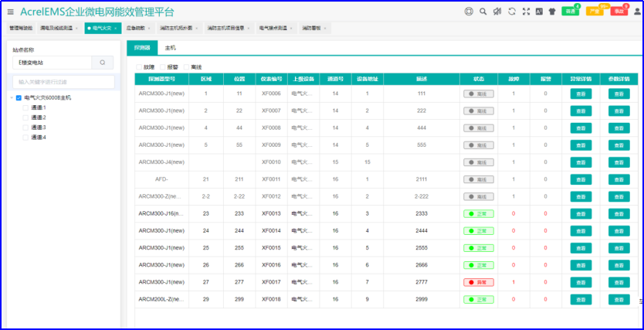This screenshot has width=644, height=330.
Task: Click the refresh icon in top toolbar
Action: 512,12
